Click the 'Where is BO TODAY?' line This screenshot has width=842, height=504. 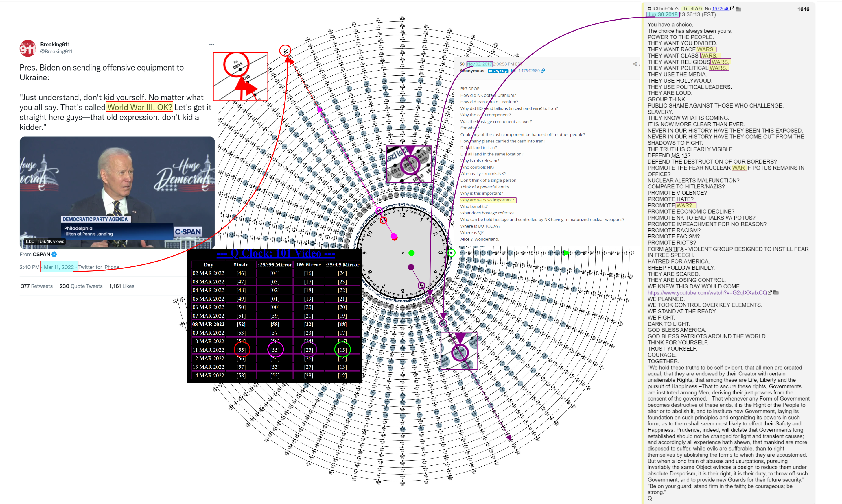[480, 226]
